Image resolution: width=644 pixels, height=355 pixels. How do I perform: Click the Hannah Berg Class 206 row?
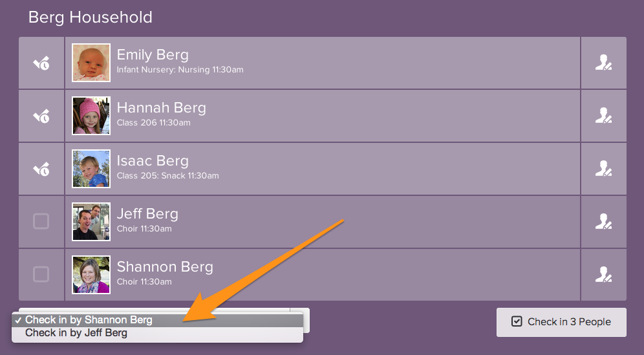323,116
